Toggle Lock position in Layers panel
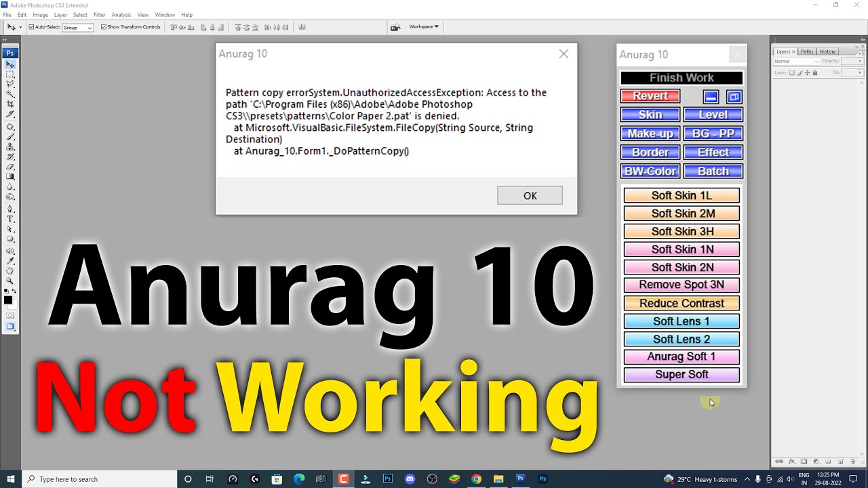The width and height of the screenshot is (868, 488). (x=807, y=73)
